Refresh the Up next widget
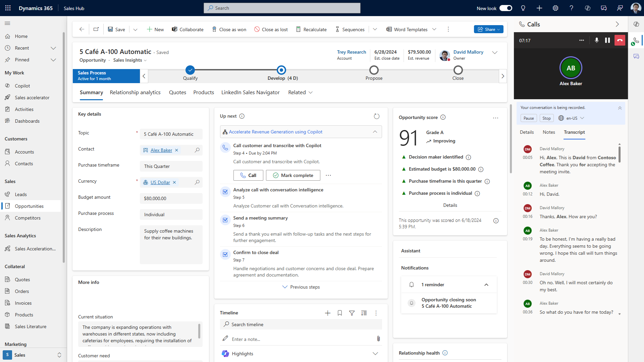 377,116
